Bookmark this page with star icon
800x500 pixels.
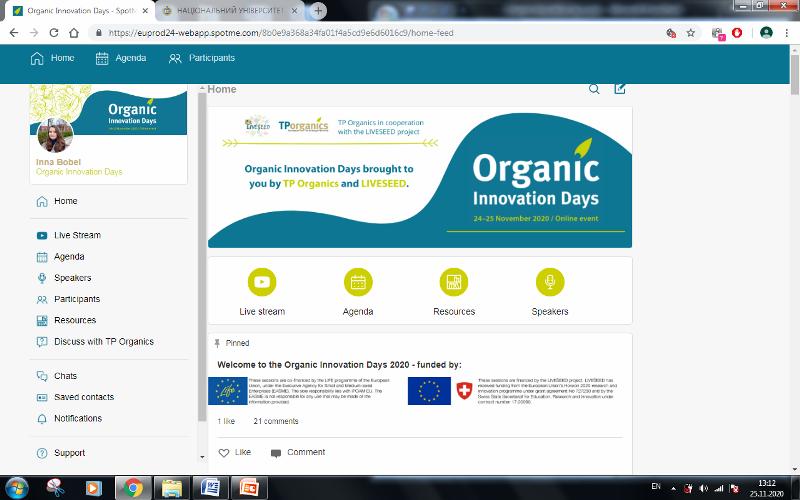(x=691, y=33)
